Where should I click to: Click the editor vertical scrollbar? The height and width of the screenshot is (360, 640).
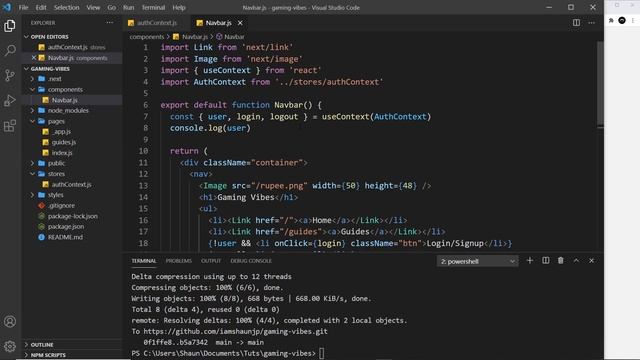tap(600, 84)
